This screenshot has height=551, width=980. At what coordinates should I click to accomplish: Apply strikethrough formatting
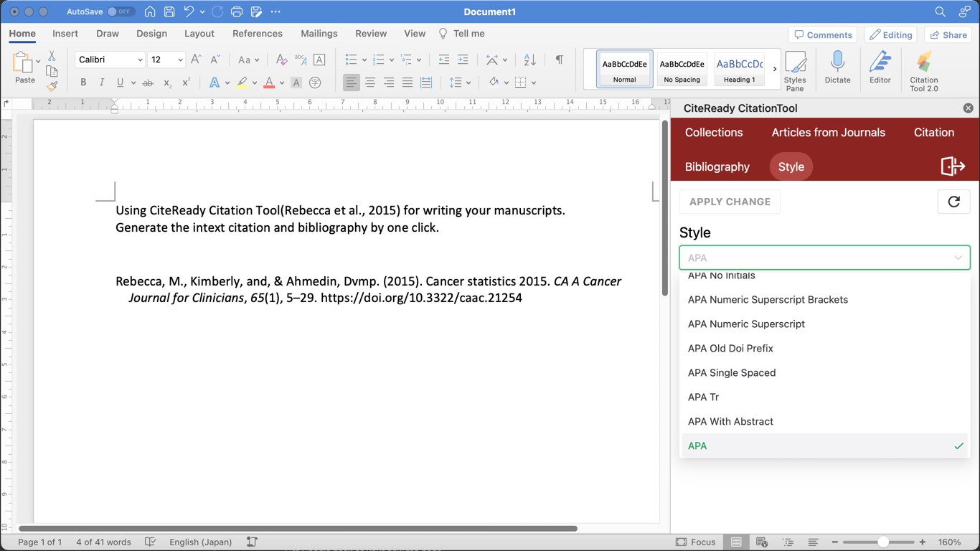pyautogui.click(x=148, y=83)
